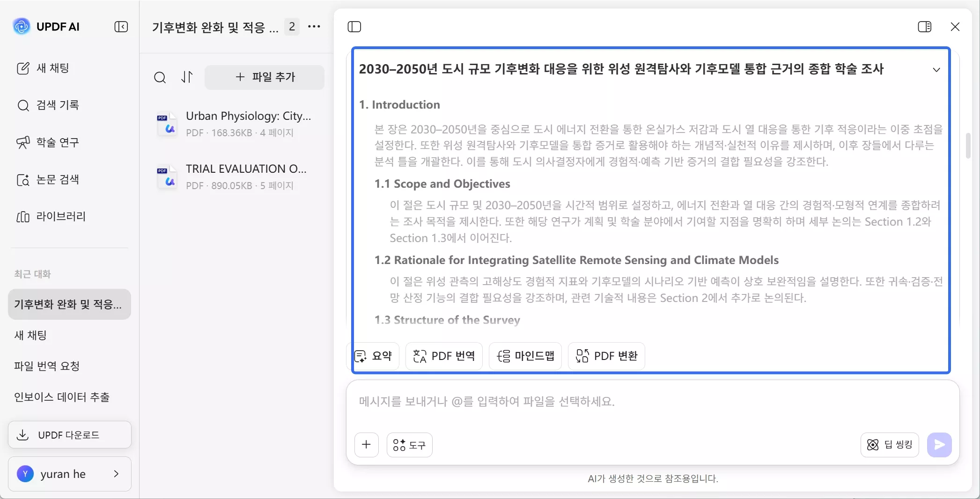Open the file search icon
This screenshot has height=499, width=980.
160,78
